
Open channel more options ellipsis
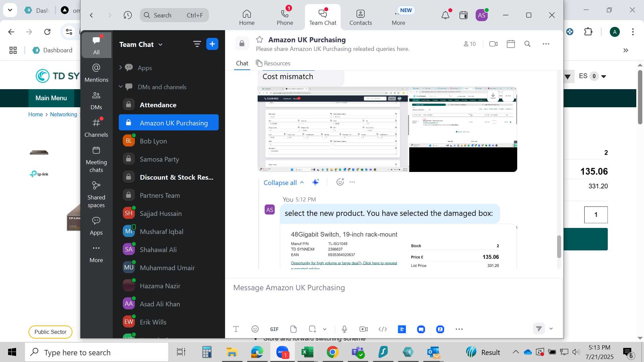tap(546, 44)
